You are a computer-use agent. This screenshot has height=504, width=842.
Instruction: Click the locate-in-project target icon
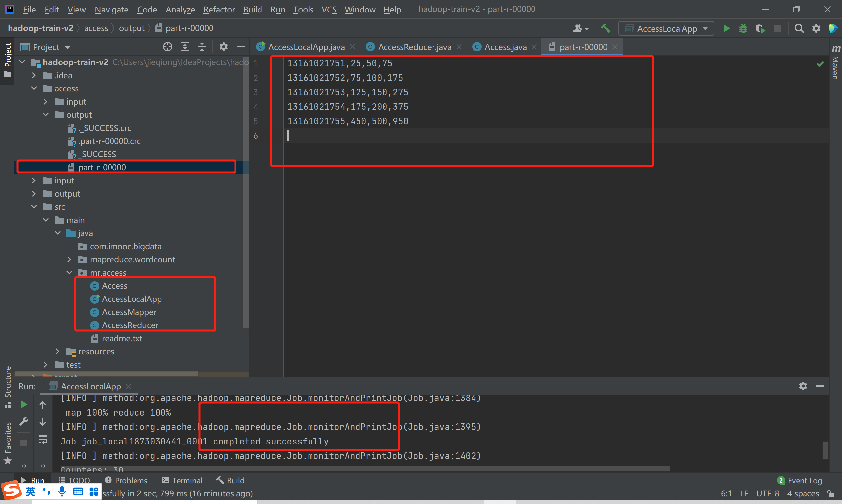pyautogui.click(x=167, y=47)
